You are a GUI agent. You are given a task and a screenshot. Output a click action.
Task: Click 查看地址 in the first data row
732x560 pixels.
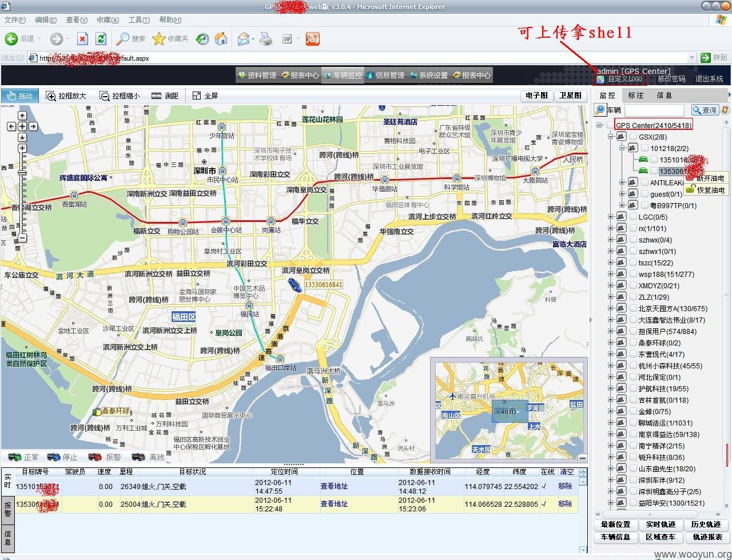click(334, 486)
